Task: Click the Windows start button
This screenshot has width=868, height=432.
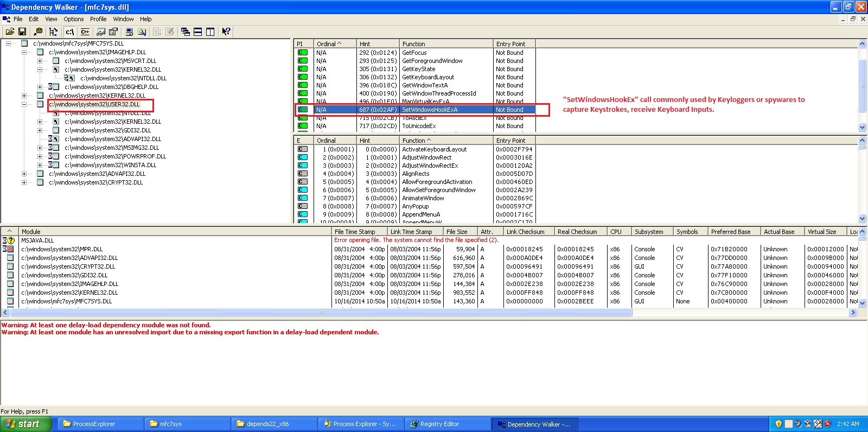Action: click(x=26, y=424)
